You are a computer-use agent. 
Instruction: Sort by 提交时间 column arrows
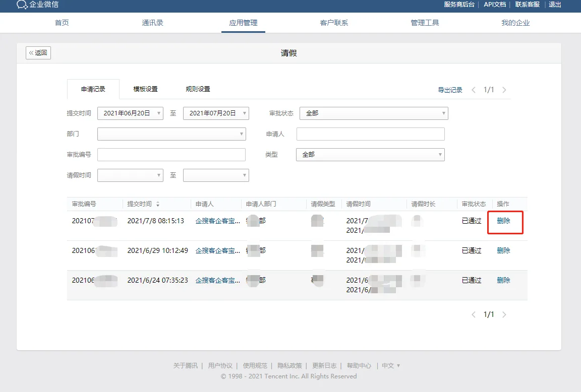tap(158, 205)
